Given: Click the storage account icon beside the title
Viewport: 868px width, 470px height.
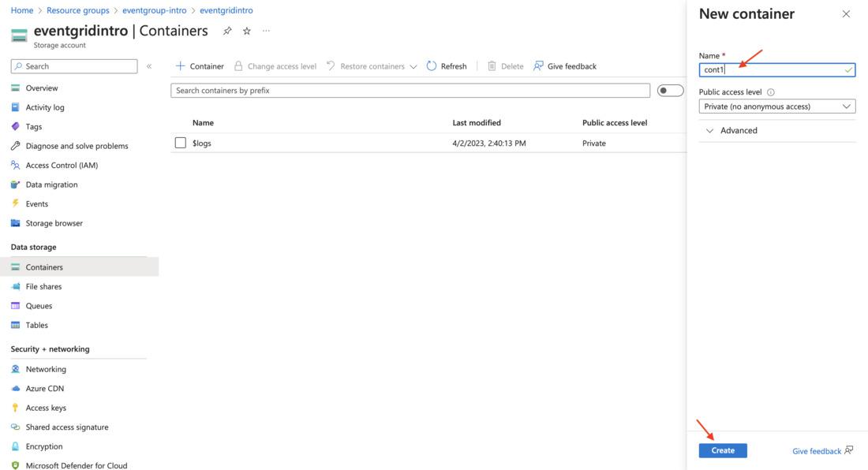Looking at the screenshot, I should (x=19, y=36).
